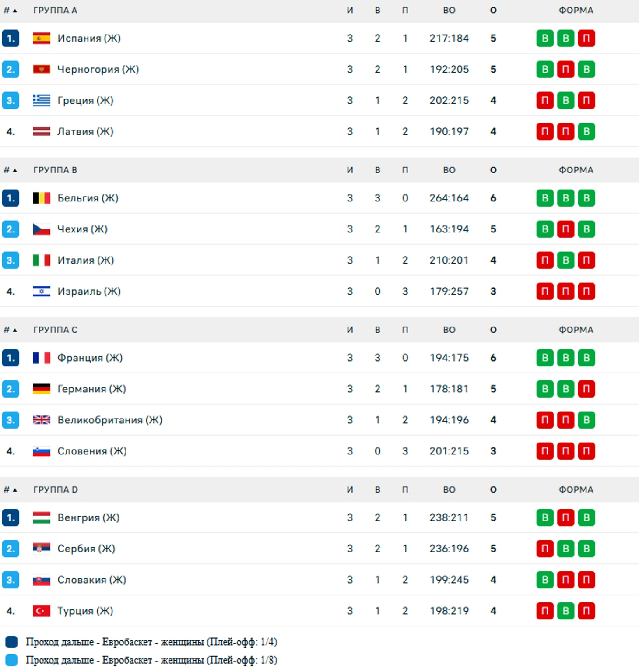Click the Spain flag icon in Group A
Screen dimensions: 639x672
[42, 38]
